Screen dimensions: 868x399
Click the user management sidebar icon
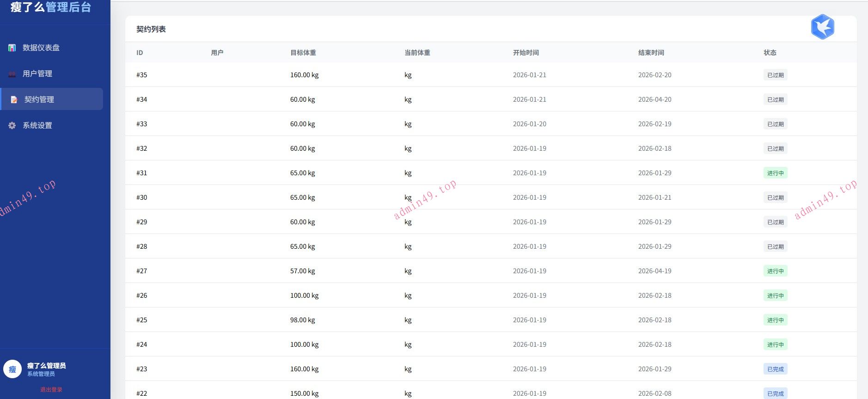pos(12,74)
